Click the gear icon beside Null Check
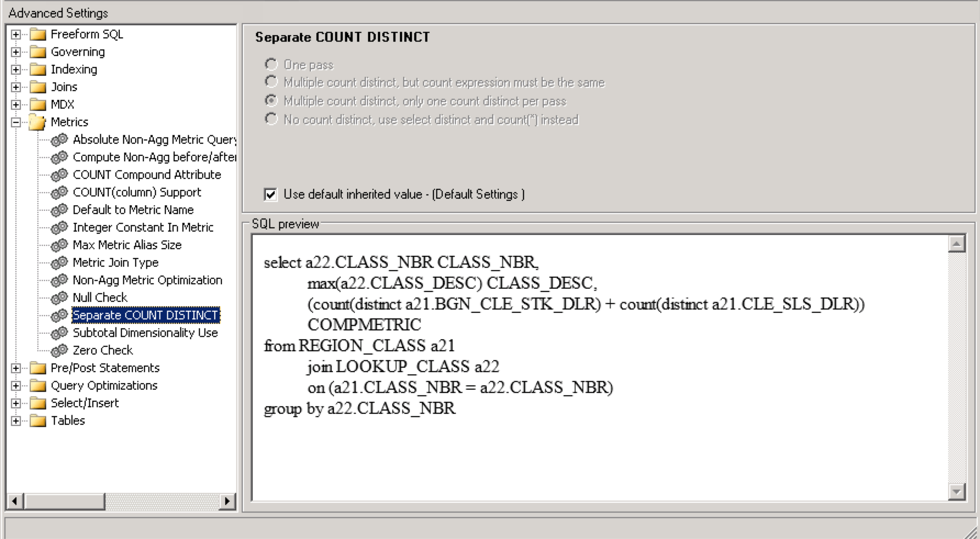980x539 pixels. 59,298
